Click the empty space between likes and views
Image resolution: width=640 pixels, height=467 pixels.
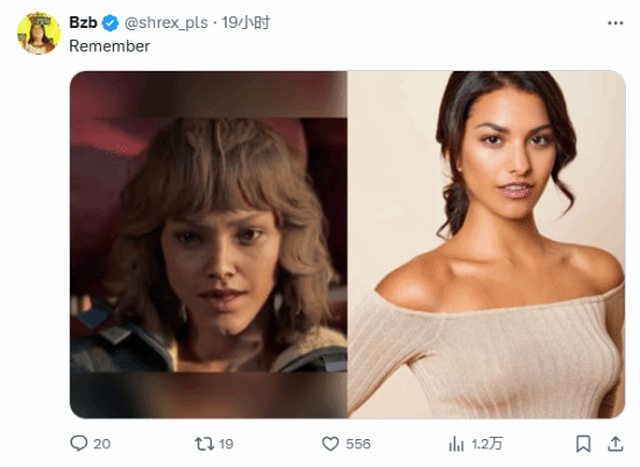pos(410,443)
